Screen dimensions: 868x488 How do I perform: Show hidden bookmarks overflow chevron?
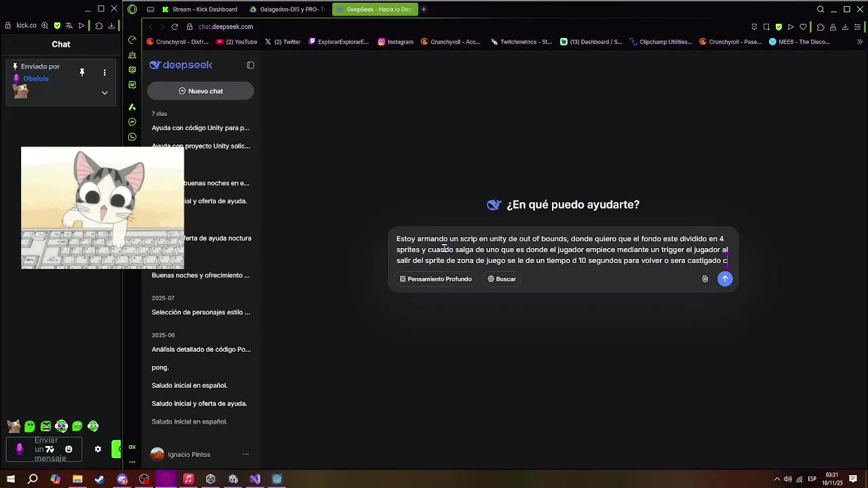tap(860, 41)
